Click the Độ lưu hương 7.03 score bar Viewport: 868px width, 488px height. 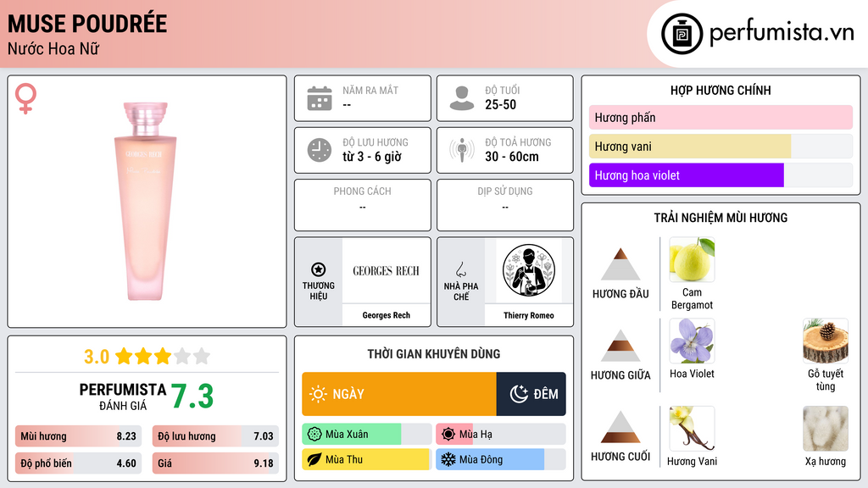pyautogui.click(x=215, y=436)
